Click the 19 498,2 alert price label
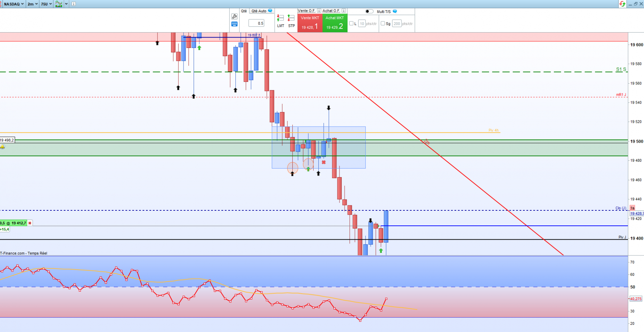This screenshot has height=332, width=644. tap(7, 140)
